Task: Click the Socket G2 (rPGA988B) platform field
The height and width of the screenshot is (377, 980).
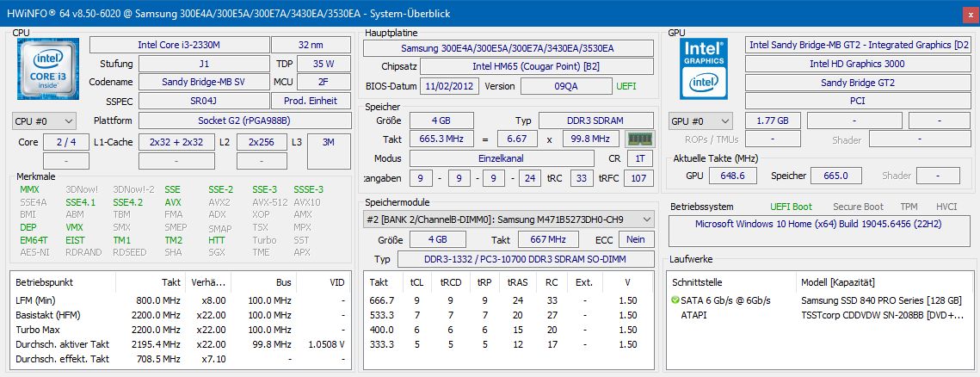Action: click(x=244, y=121)
